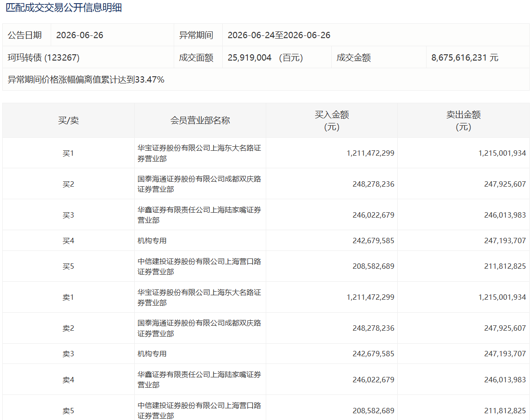Viewport: 532px width, 420px height.
Task: Click sell amount 211,812,825 in 卖5 row
Action: tap(505, 411)
